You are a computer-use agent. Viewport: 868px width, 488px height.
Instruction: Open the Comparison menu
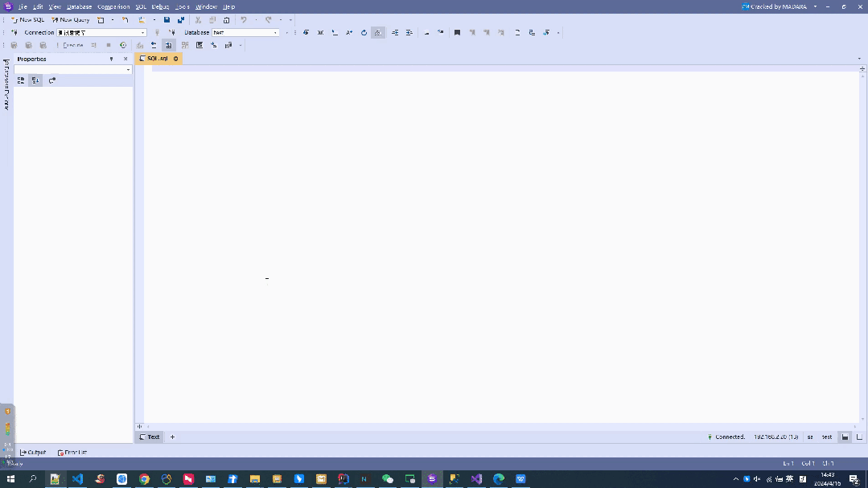pyautogui.click(x=113, y=6)
